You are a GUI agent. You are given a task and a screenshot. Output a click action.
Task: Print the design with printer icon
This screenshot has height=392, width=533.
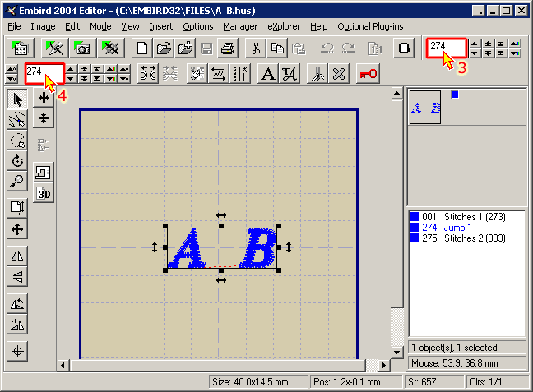228,48
